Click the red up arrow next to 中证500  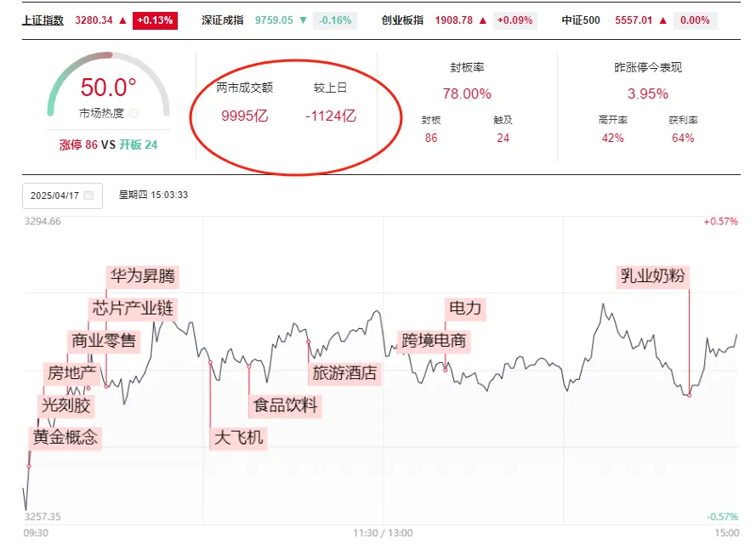point(663,20)
